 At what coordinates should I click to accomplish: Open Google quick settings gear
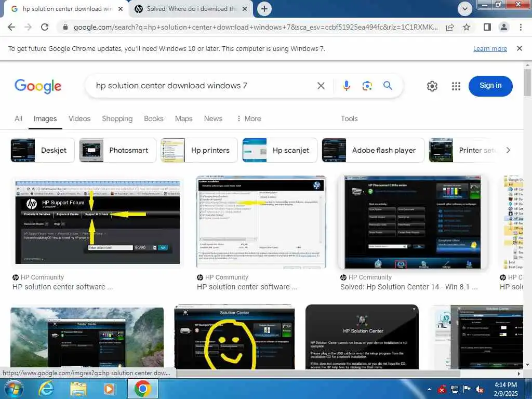pos(432,86)
